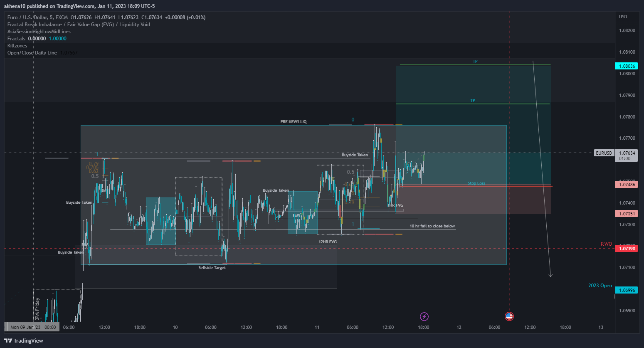644x348 pixels.
Task: Click date label 10 on time axis
Action: (175, 327)
